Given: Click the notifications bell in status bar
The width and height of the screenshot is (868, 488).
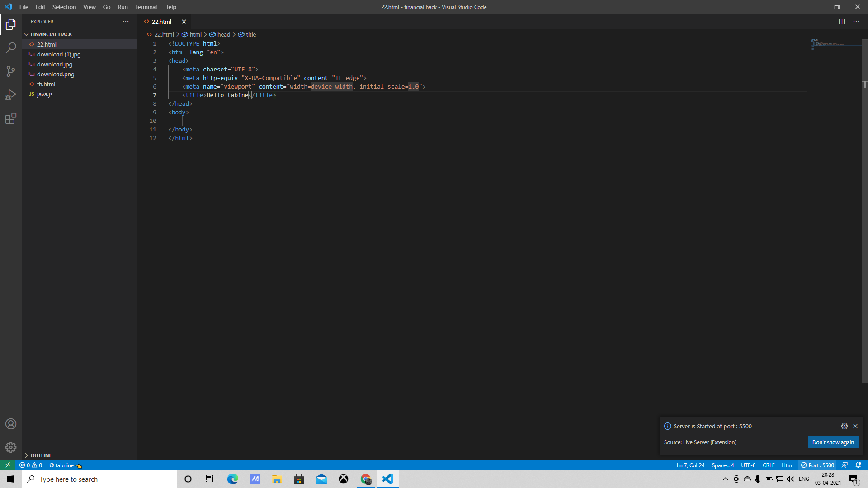Looking at the screenshot, I should click(858, 465).
